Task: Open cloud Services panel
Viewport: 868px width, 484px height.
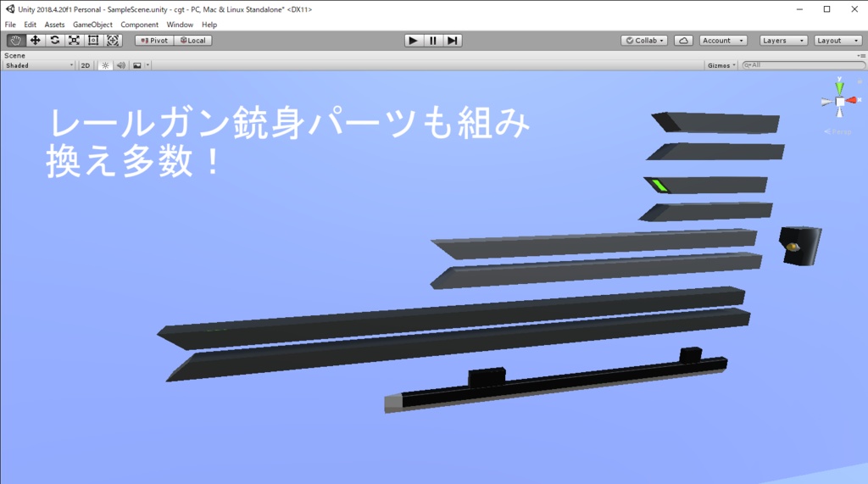Action: click(684, 41)
